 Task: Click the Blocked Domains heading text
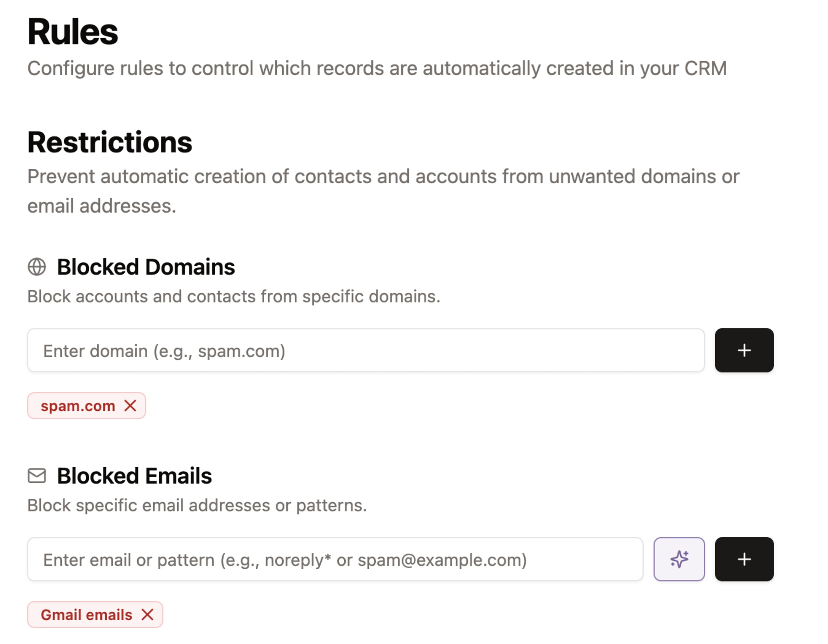146,267
